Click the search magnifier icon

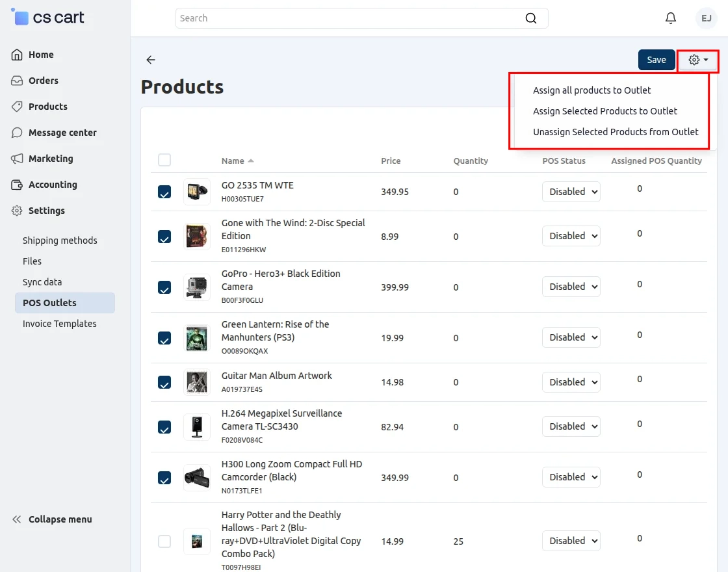pos(530,18)
